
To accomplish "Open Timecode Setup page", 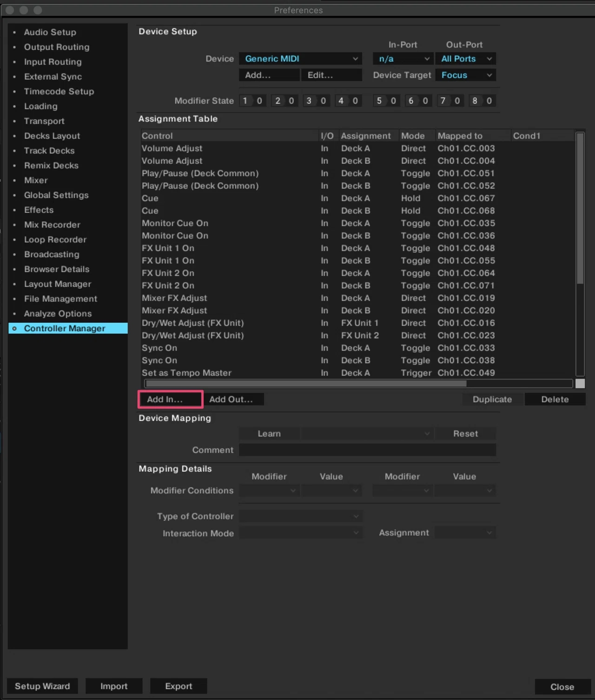I will coord(59,92).
